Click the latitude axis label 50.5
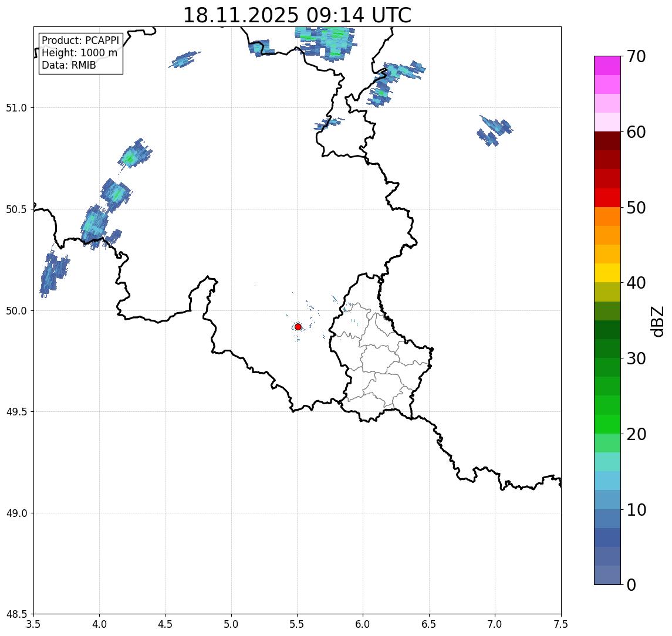 pyautogui.click(x=16, y=209)
